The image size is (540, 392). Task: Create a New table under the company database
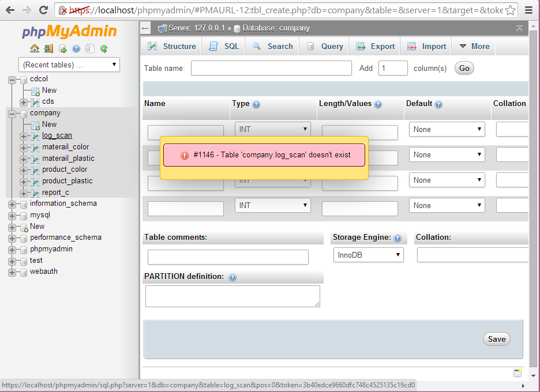50,124
